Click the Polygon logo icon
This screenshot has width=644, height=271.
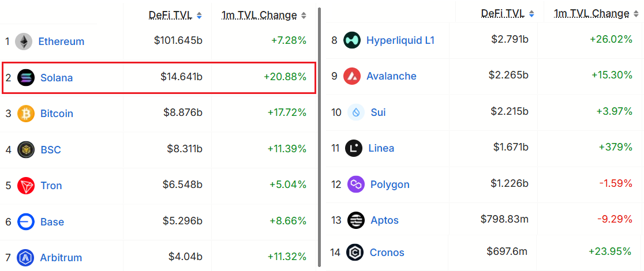(x=356, y=185)
